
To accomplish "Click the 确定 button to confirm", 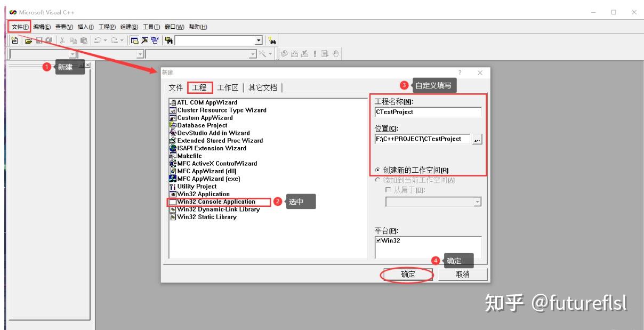I will (407, 274).
